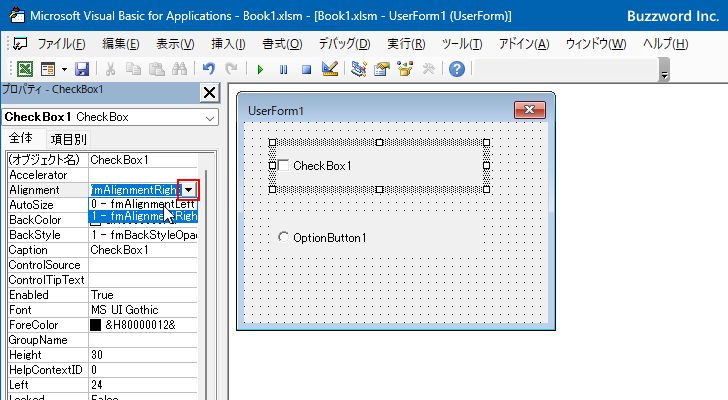Close the Properties panel
728x400 pixels.
(x=209, y=93)
